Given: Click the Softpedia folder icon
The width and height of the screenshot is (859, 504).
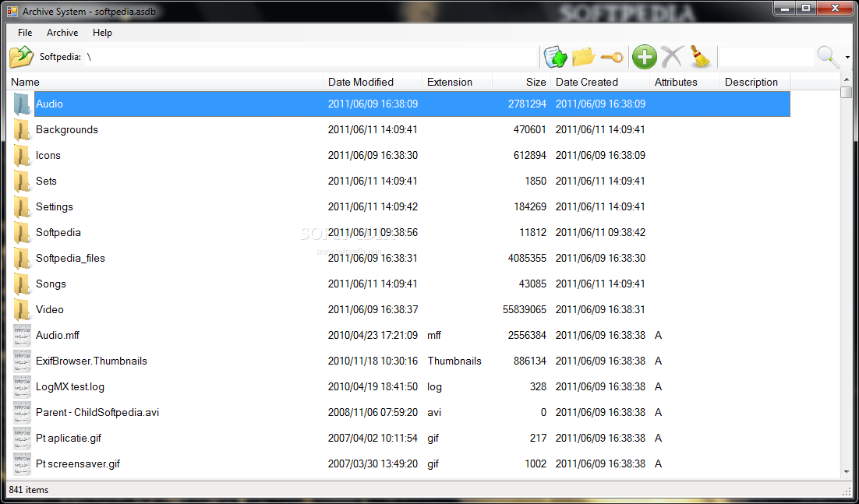Looking at the screenshot, I should point(22,233).
